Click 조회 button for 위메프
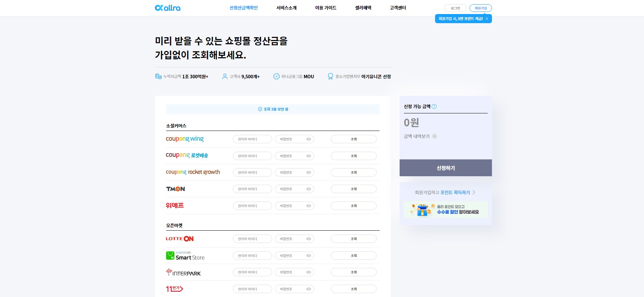 (354, 206)
